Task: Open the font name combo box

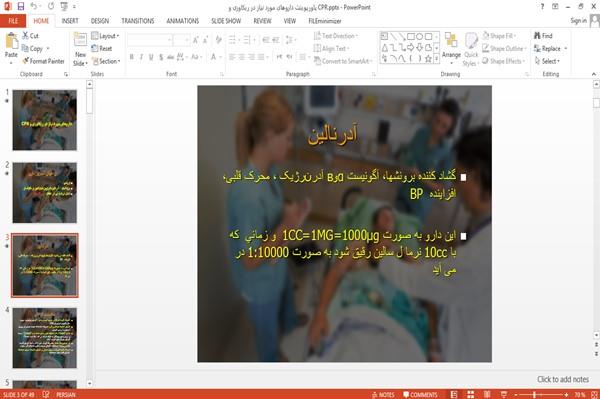Action: 150,40
